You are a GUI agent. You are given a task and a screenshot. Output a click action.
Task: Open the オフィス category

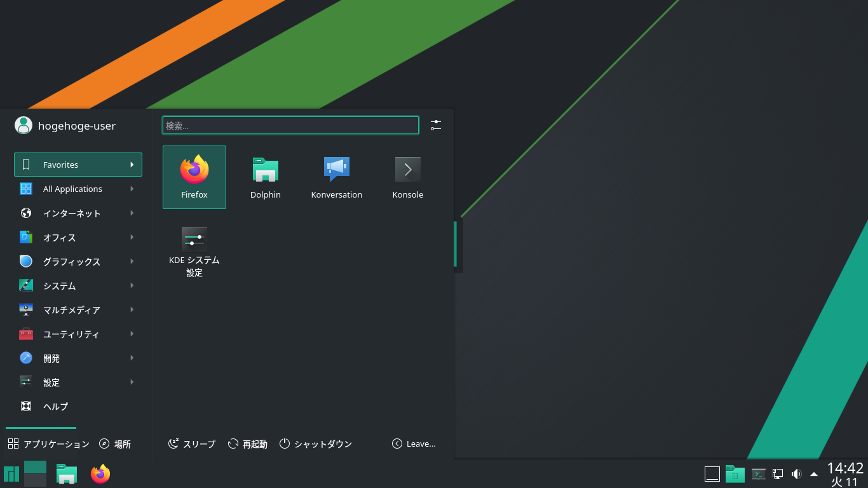78,237
